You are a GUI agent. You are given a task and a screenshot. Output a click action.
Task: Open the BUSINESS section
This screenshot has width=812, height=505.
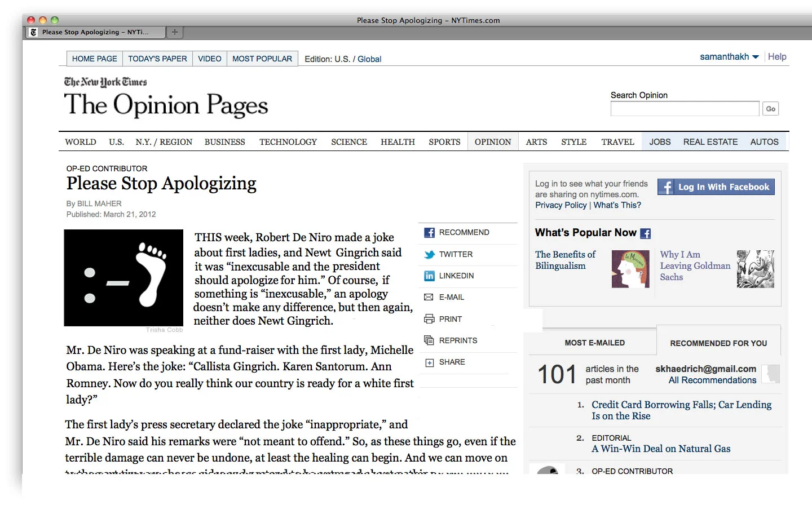225,142
